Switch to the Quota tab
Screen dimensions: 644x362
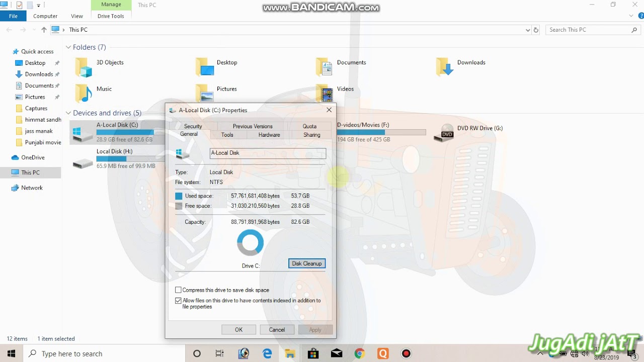pyautogui.click(x=309, y=126)
